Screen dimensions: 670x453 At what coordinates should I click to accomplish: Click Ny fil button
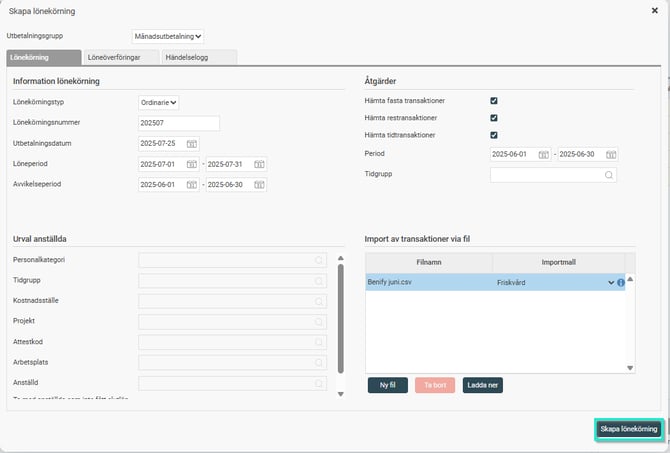387,385
